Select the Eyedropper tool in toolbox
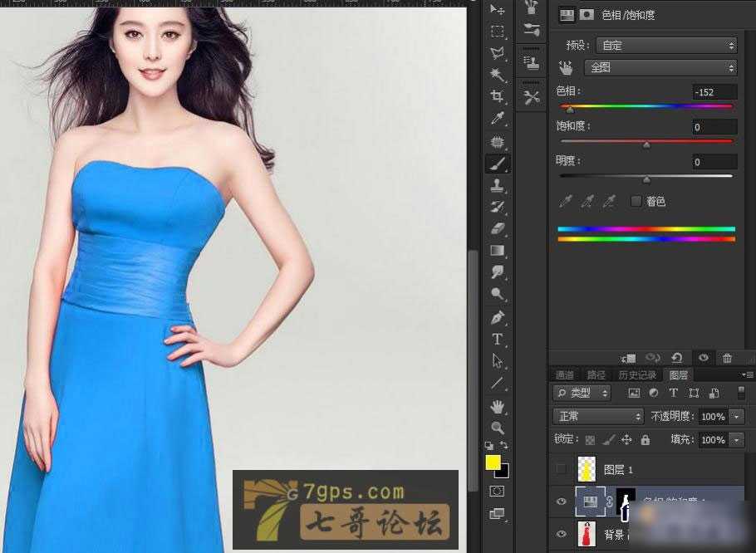The image size is (756, 553). coord(497,118)
